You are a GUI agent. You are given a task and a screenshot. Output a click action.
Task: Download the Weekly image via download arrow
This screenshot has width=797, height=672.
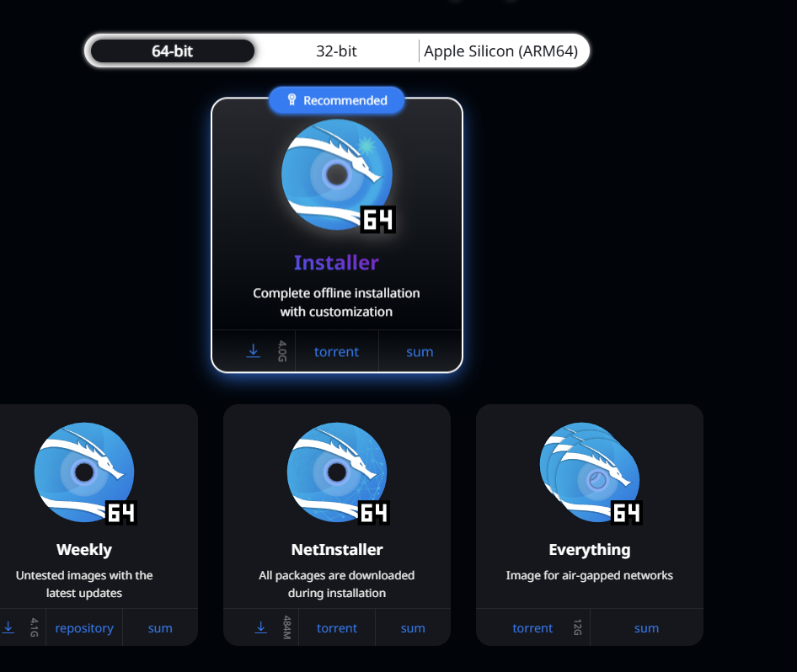(8, 627)
